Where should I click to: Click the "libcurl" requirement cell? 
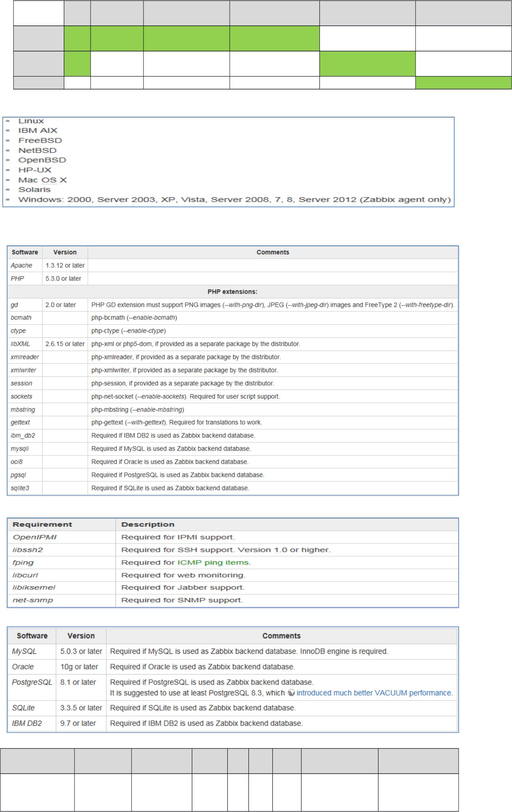point(61,575)
